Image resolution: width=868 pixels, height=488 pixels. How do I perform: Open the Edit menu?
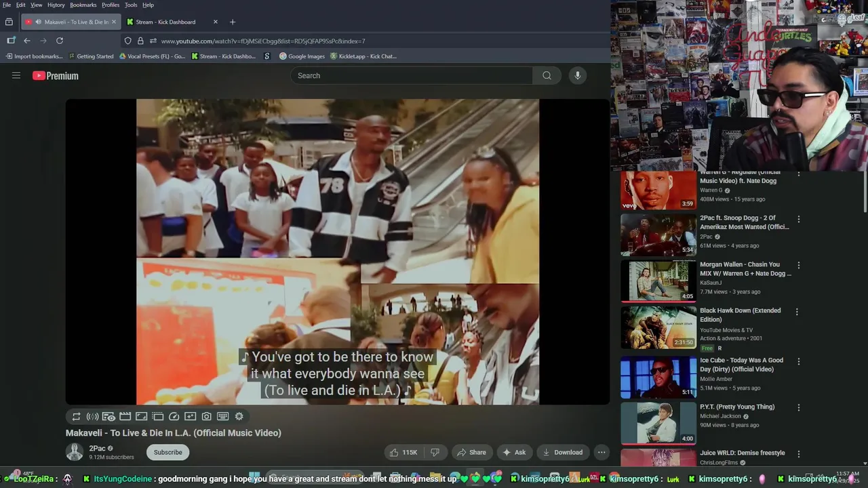21,5
